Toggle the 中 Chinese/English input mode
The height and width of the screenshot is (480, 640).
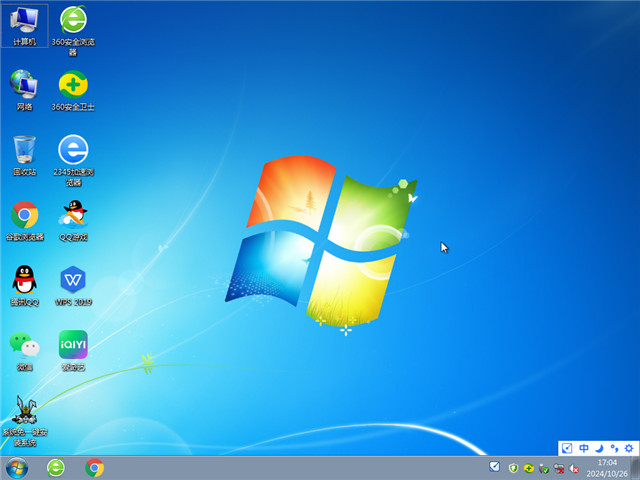(x=584, y=448)
